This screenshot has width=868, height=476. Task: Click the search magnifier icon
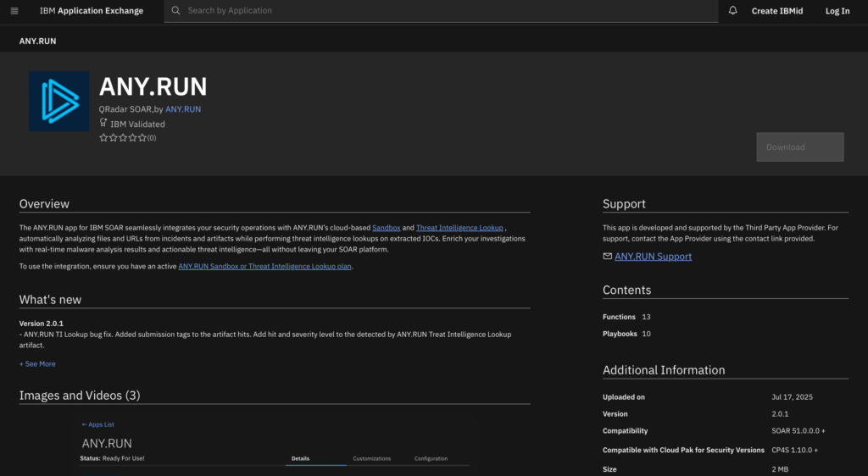click(x=175, y=11)
